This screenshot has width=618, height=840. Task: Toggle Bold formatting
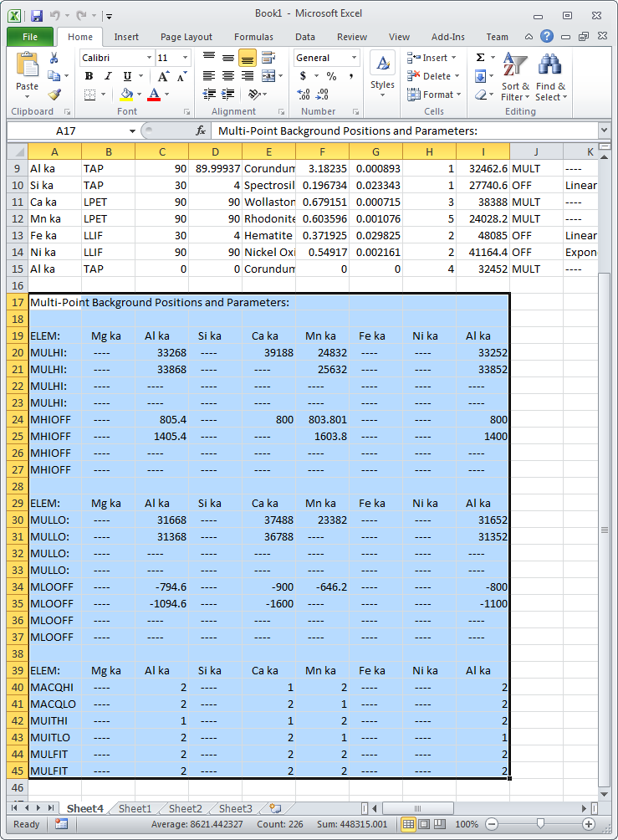point(89,76)
